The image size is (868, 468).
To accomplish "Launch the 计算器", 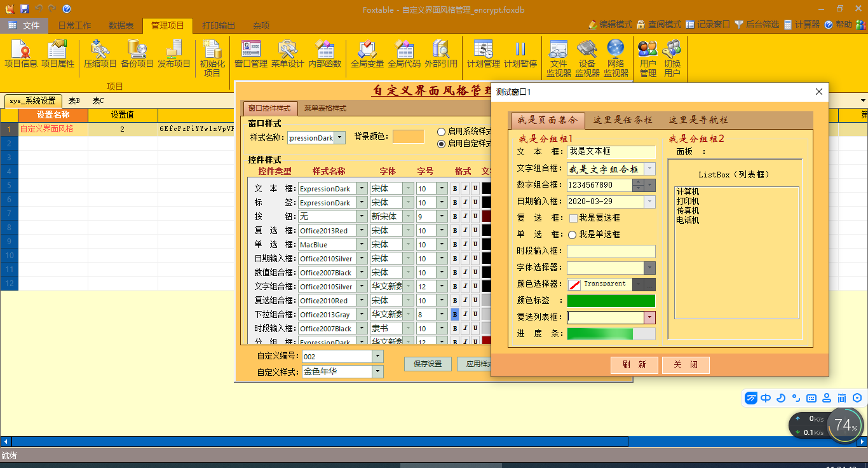I will point(802,25).
